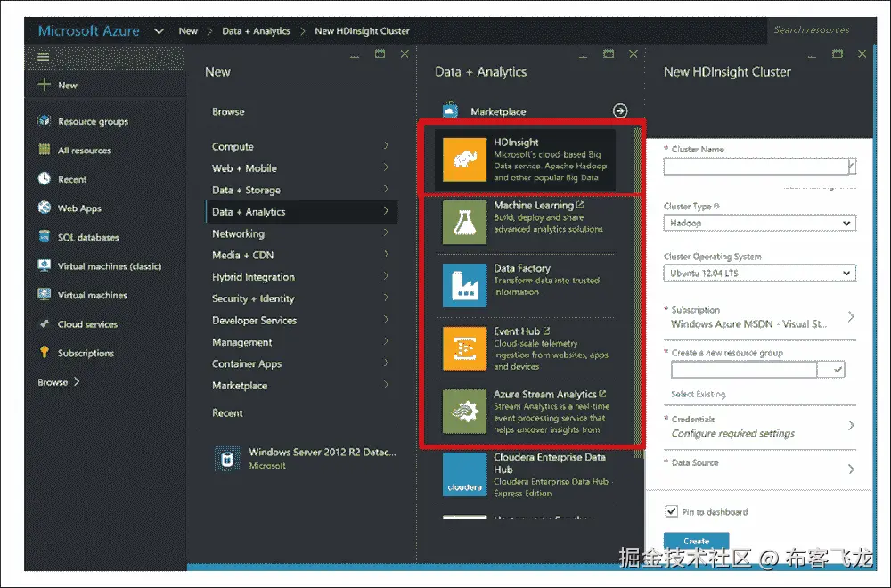Click inside the Cluster Name field

pos(757,166)
